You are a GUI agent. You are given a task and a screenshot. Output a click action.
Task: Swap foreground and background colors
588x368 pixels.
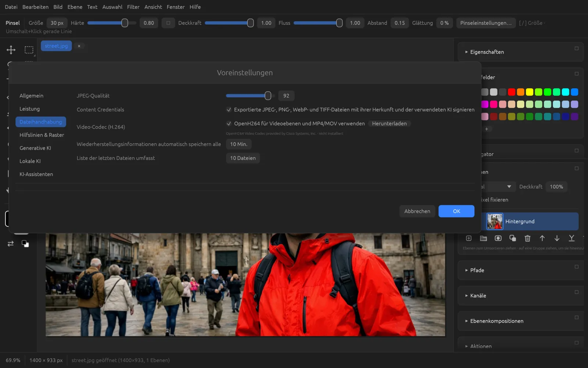tap(11, 244)
